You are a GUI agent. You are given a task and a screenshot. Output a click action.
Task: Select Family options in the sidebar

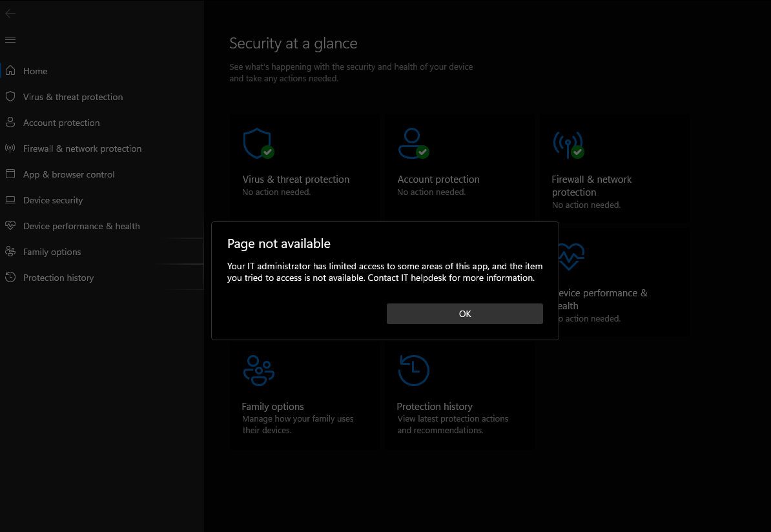click(102, 252)
